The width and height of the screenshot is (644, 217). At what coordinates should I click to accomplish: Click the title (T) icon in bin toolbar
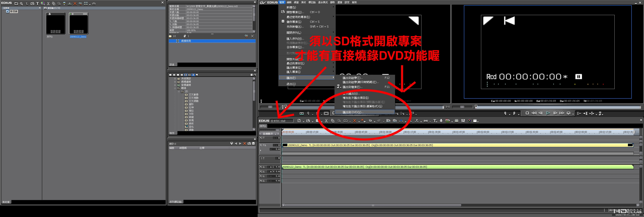coord(37,3)
